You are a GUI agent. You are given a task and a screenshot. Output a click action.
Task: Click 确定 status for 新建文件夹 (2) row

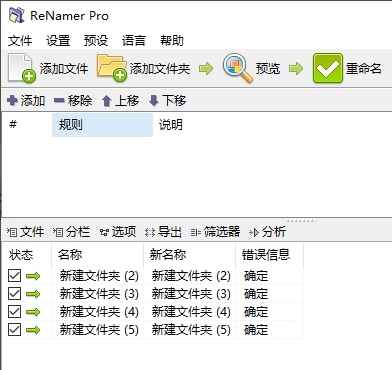click(x=256, y=276)
